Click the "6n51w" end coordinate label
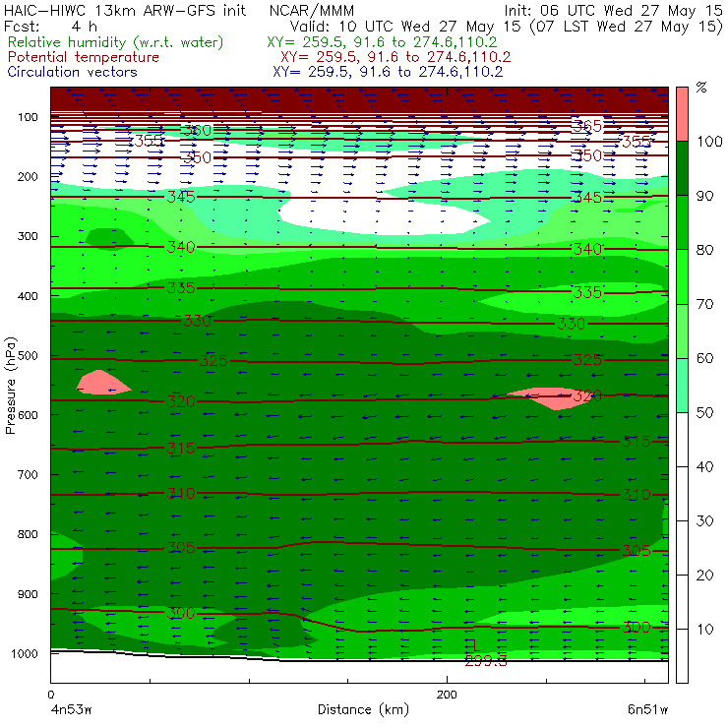This screenshot has width=728, height=728. click(x=647, y=709)
